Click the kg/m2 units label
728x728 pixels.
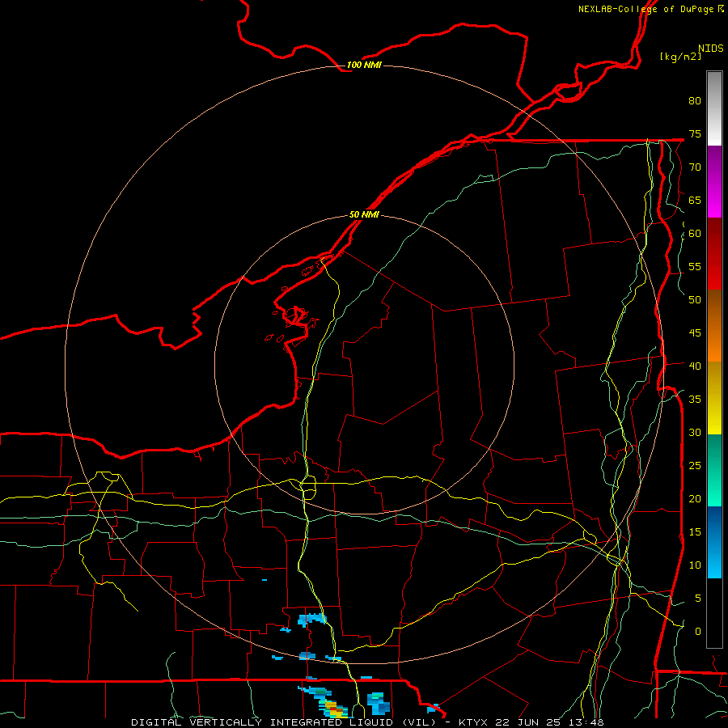(x=680, y=57)
